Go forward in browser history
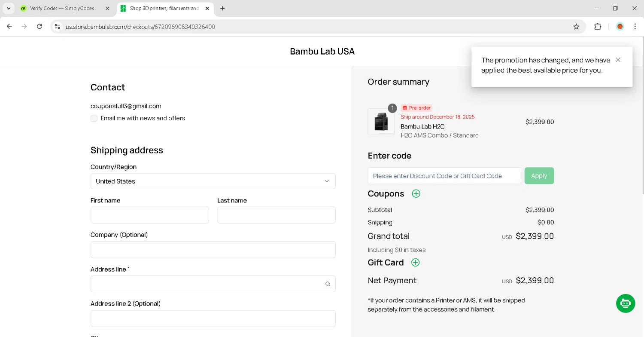 pos(24,27)
